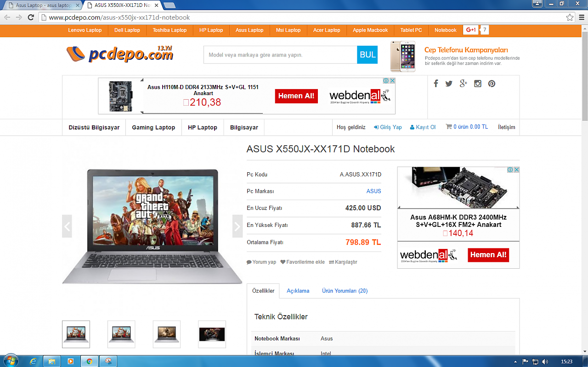
Task: Select the second product thumbnail
Action: [121, 334]
